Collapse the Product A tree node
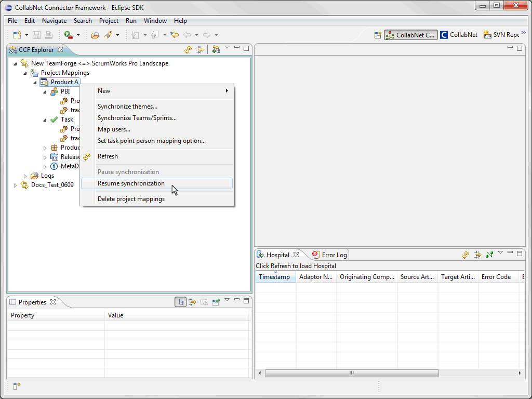The width and height of the screenshot is (532, 399). (35, 83)
